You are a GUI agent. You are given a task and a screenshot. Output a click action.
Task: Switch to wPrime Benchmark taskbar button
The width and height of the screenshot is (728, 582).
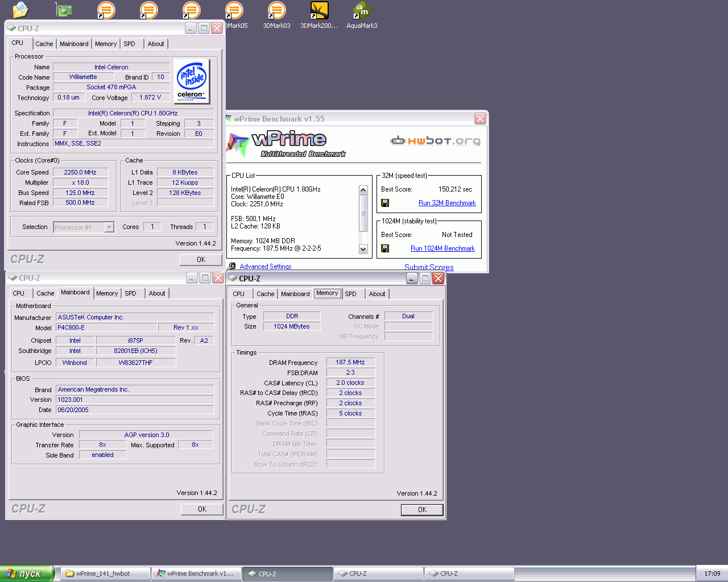(196, 573)
